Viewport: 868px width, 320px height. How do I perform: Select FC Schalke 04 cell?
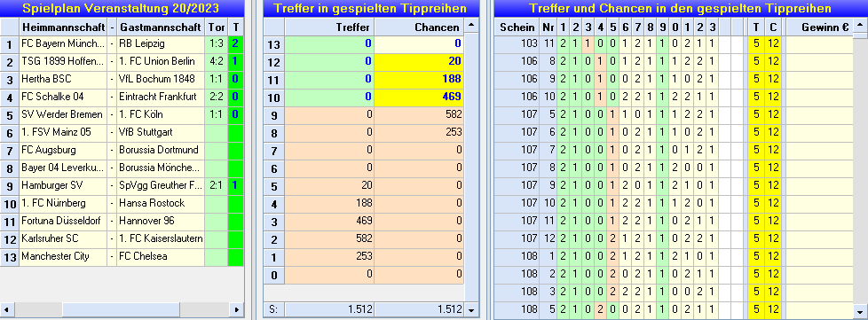(x=64, y=97)
